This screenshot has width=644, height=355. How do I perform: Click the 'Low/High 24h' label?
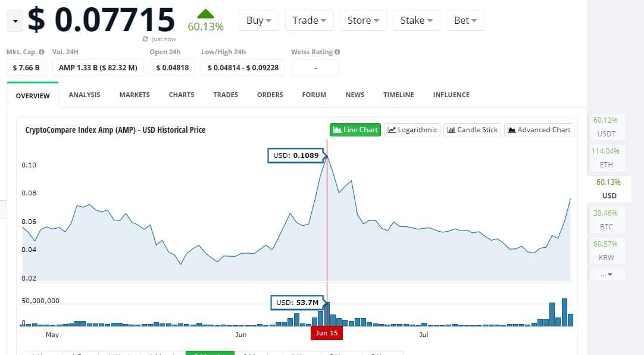coord(223,52)
